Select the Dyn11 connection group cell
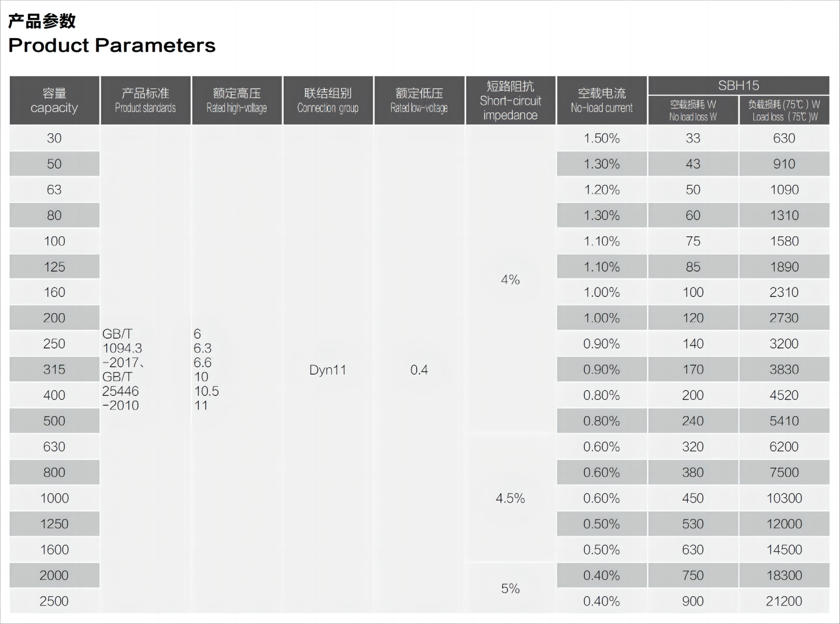Image resolution: width=840 pixels, height=624 pixels. coord(328,370)
